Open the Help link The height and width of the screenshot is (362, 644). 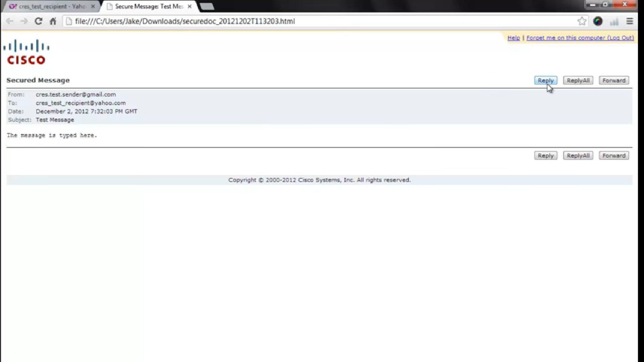514,38
